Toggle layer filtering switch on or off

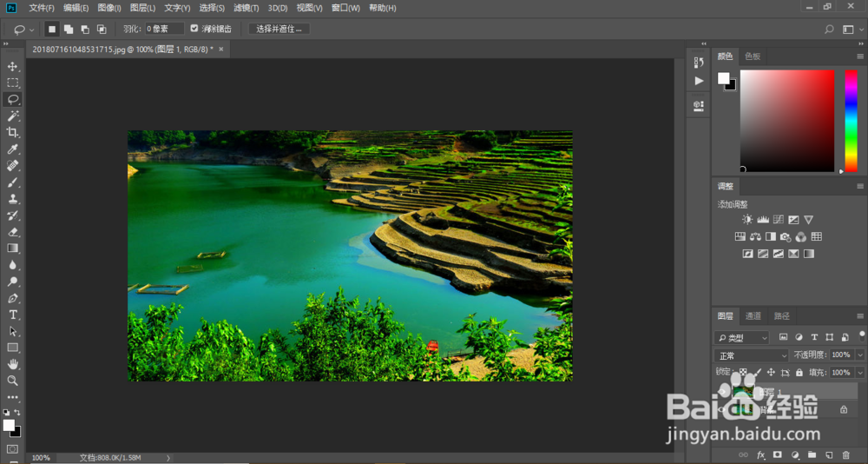point(861,335)
